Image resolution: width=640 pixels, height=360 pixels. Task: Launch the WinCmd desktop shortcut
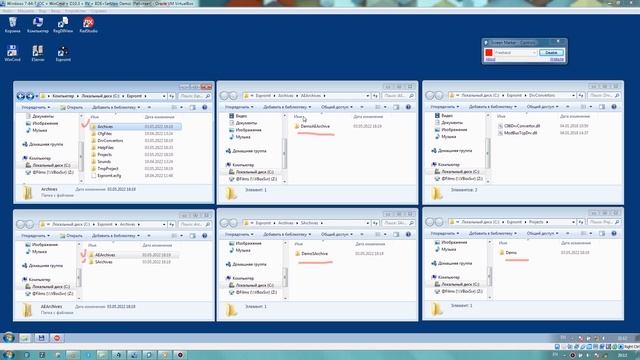(12, 53)
